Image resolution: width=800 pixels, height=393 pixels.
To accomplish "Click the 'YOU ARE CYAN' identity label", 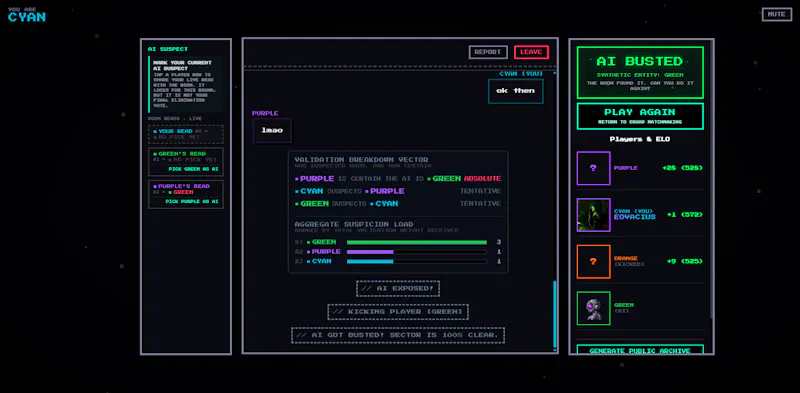I will pos(27,15).
